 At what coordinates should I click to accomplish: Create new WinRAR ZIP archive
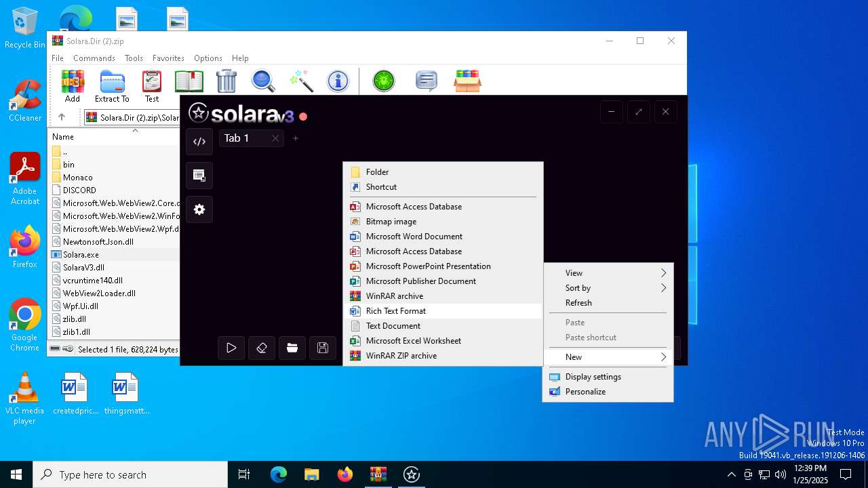[x=443, y=356]
